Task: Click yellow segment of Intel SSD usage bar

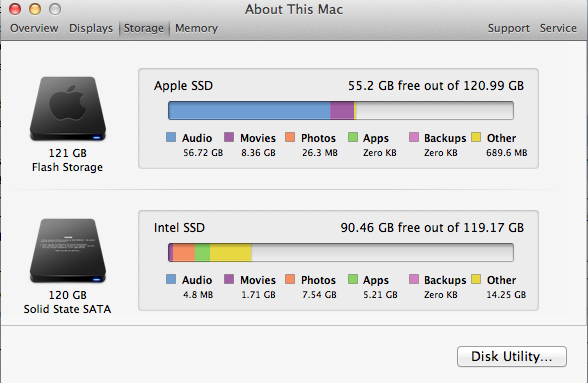Action: [230, 252]
